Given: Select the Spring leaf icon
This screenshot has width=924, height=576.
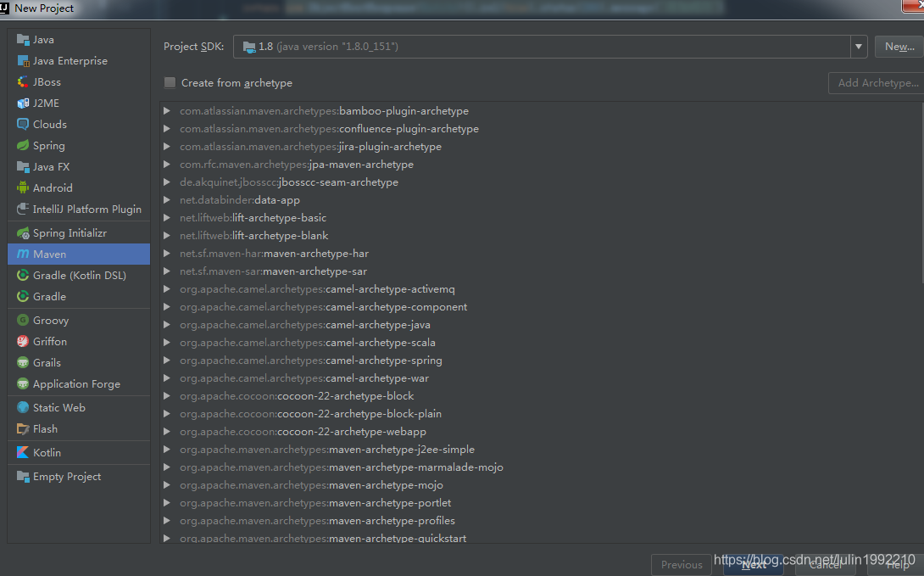Looking at the screenshot, I should point(23,146).
